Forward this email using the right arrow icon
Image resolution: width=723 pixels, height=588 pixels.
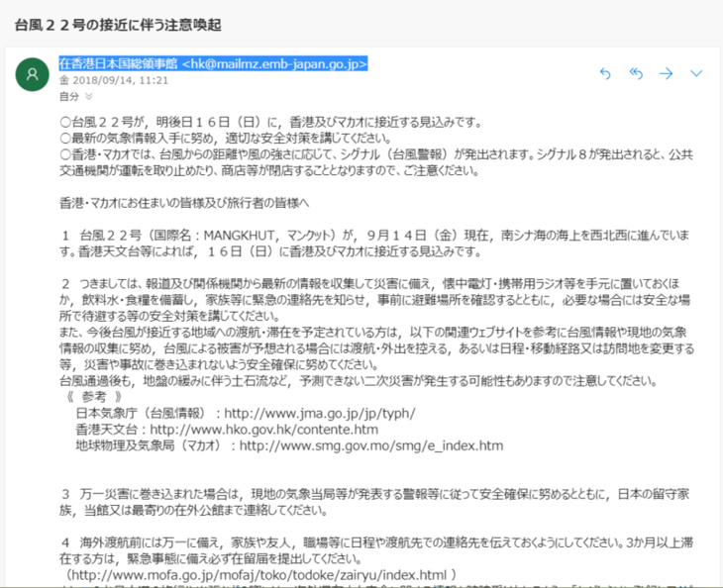coord(666,73)
